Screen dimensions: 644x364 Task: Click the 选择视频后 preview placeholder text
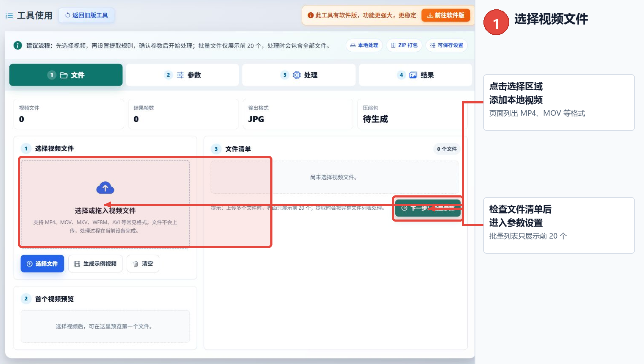(x=104, y=326)
